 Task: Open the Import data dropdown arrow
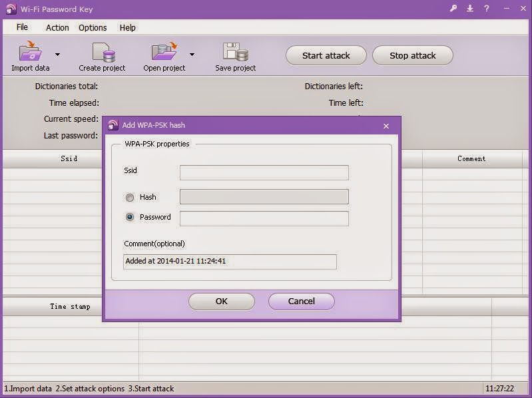tap(58, 55)
